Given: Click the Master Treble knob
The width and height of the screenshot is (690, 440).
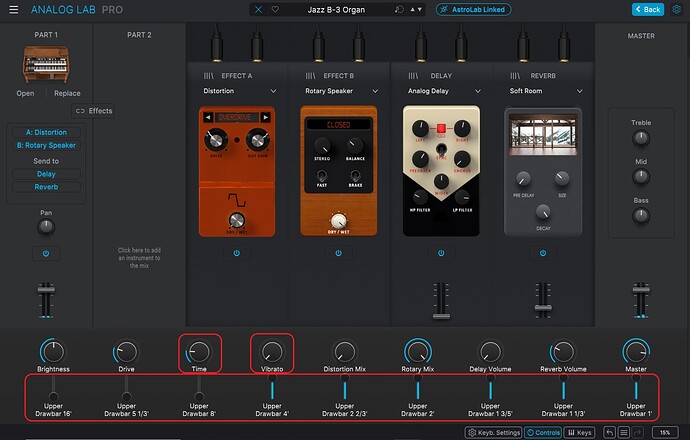Looking at the screenshot, I should (641, 138).
